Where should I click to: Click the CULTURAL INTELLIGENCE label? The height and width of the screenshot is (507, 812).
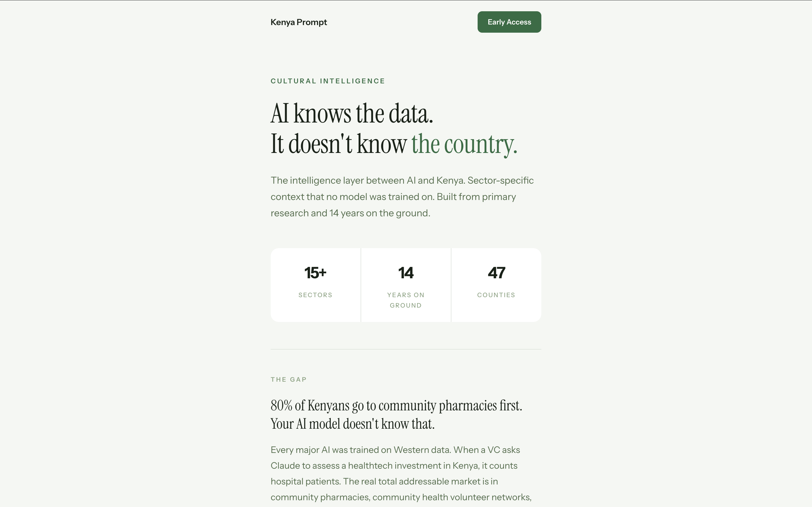(328, 81)
